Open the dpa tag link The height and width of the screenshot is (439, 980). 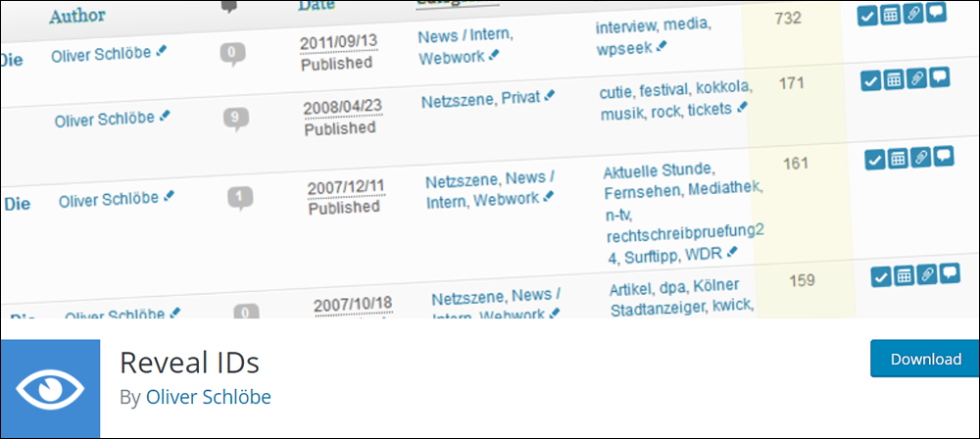click(673, 287)
